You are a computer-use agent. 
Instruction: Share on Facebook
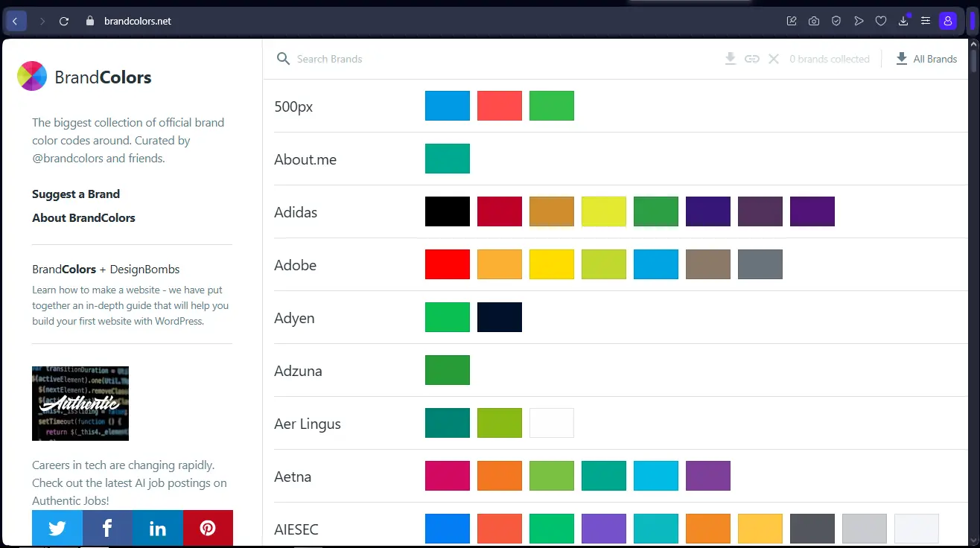pos(107,529)
